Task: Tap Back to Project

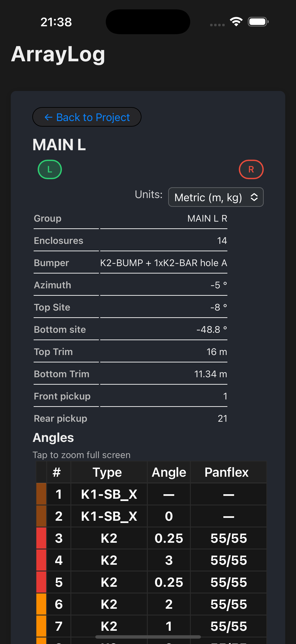Action: pyautogui.click(x=87, y=117)
